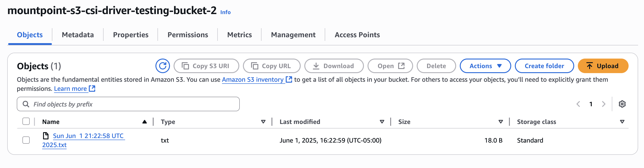Click the Open button
Viewport: 644px width, 168px height.
click(390, 66)
